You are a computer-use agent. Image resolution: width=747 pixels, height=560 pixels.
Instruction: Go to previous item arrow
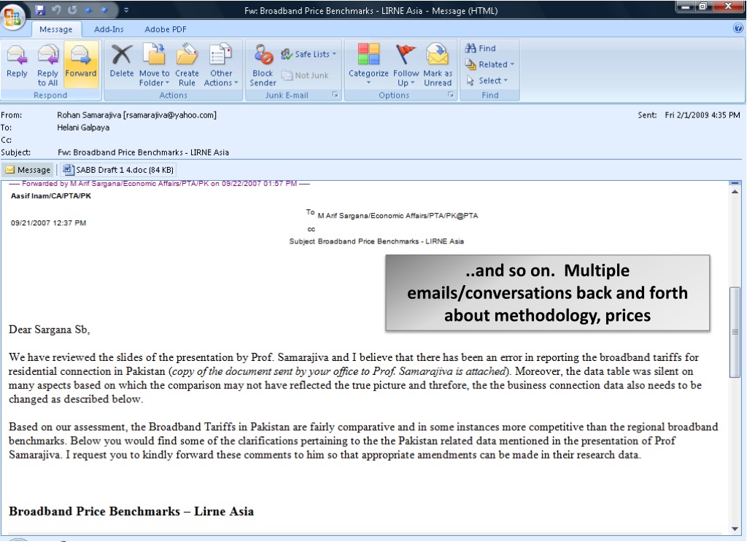(88, 9)
